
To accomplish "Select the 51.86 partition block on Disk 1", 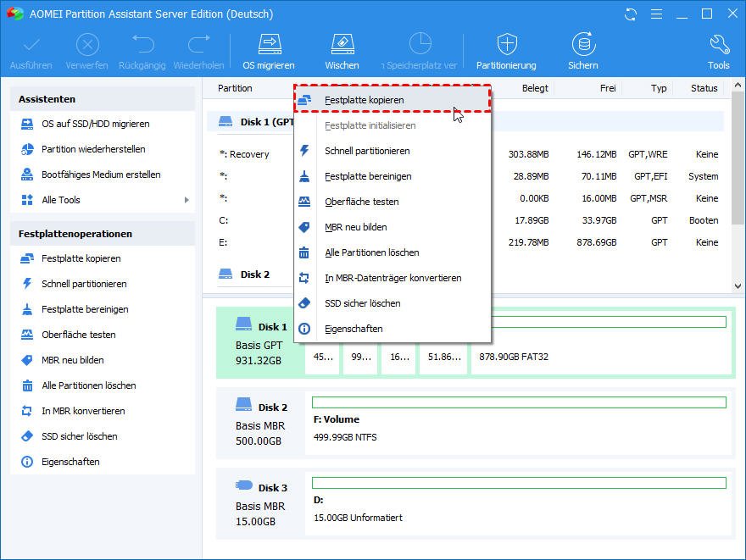I will pos(444,358).
